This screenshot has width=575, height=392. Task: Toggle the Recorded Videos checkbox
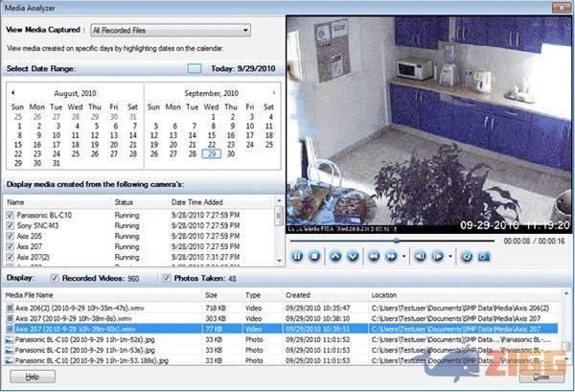point(54,278)
